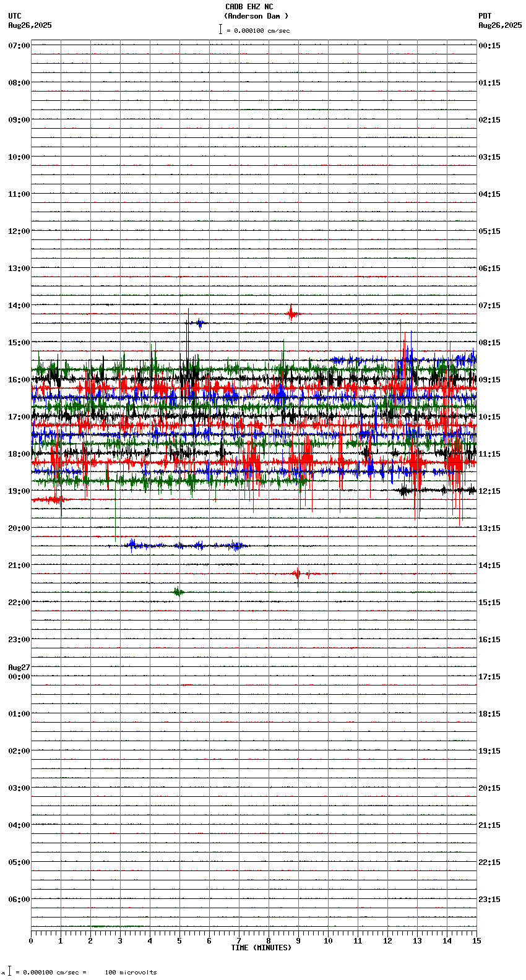This screenshot has width=526, height=980.
Task: Click the '08:00' UTC time label
Action: [19, 83]
